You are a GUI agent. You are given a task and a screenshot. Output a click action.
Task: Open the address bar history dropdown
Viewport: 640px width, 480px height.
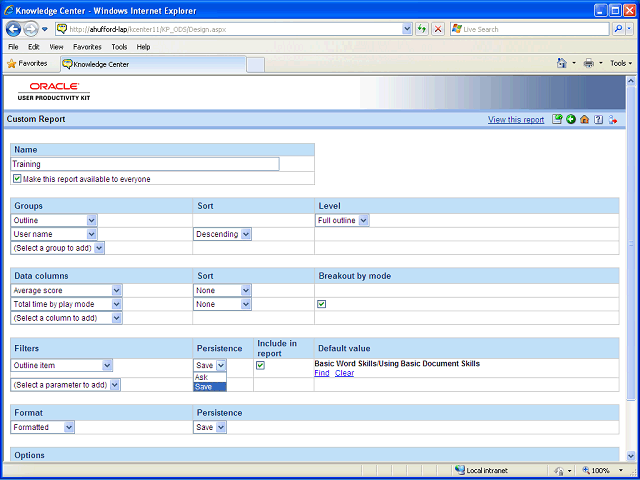407,29
